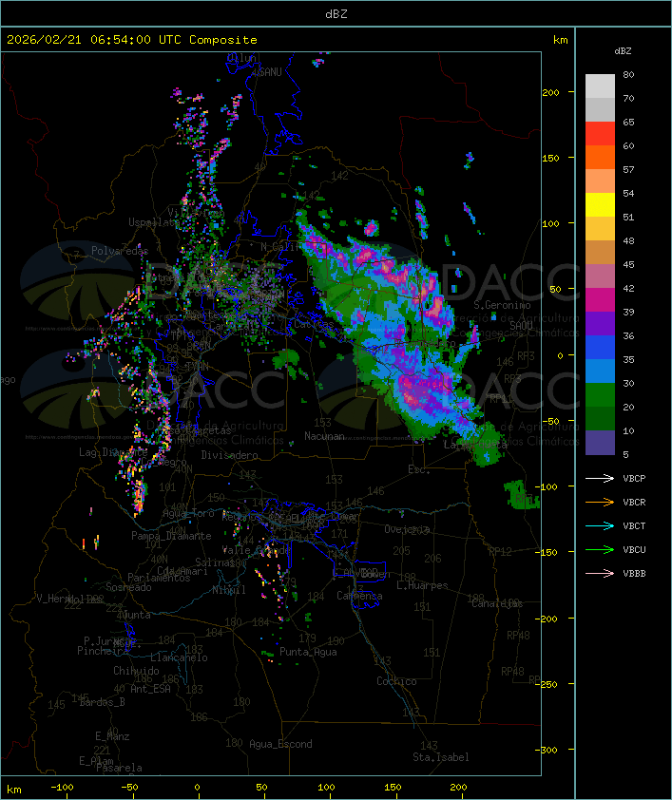
Task: Click the orange VBCR arrow icon
Action: click(x=600, y=502)
